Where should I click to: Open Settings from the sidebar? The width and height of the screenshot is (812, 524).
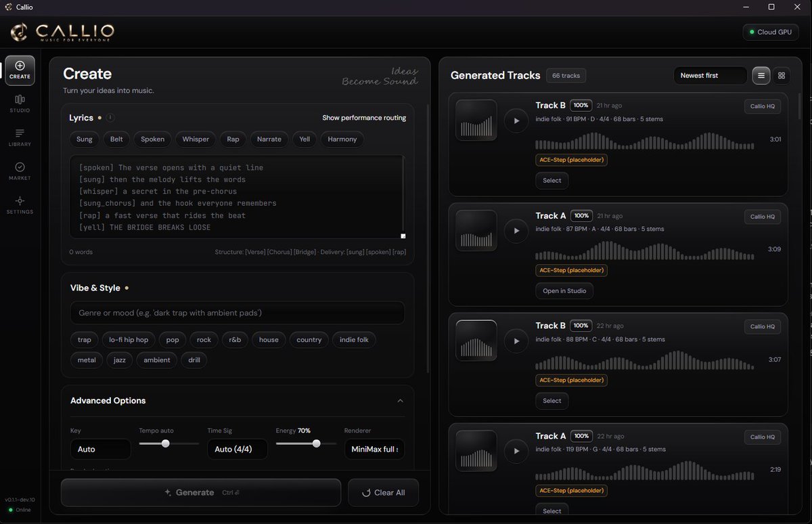(x=20, y=205)
